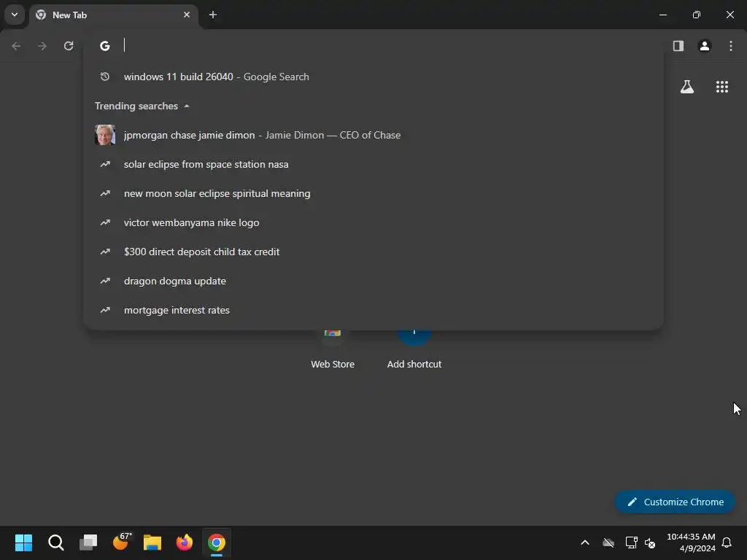Go forward with the forward arrow

click(42, 46)
